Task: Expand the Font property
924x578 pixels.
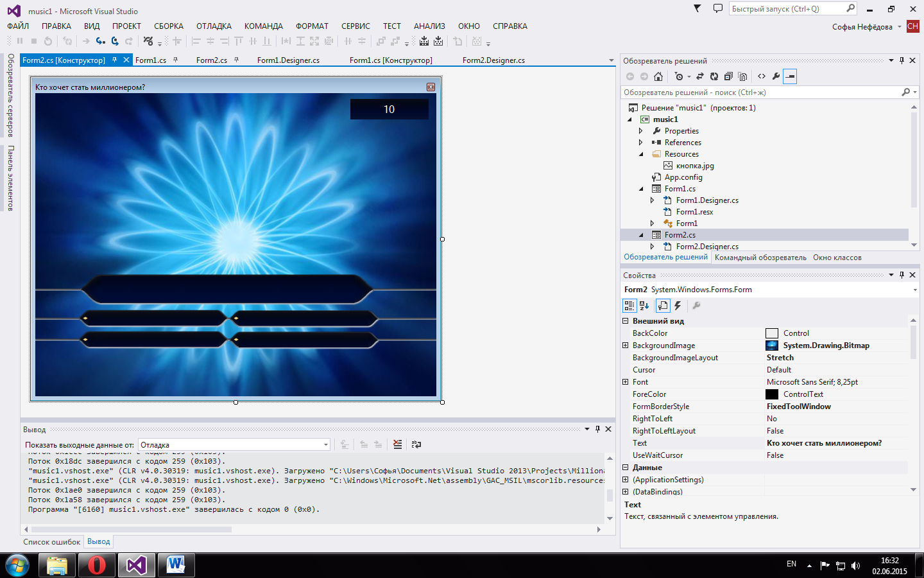Action: [626, 382]
